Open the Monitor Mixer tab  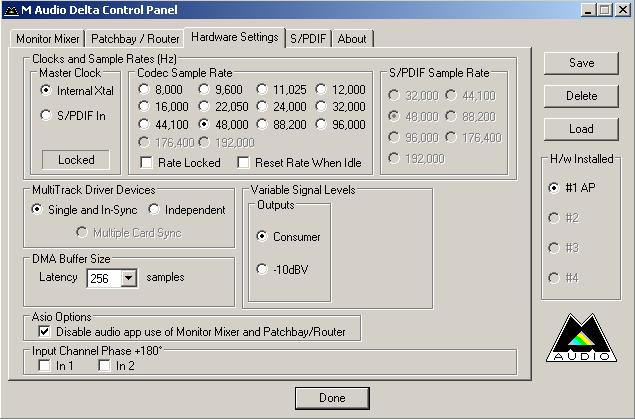click(47, 39)
